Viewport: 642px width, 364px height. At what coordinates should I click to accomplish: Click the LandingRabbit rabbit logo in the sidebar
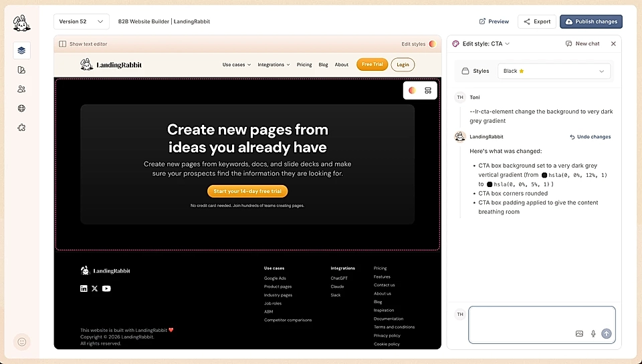click(x=21, y=23)
